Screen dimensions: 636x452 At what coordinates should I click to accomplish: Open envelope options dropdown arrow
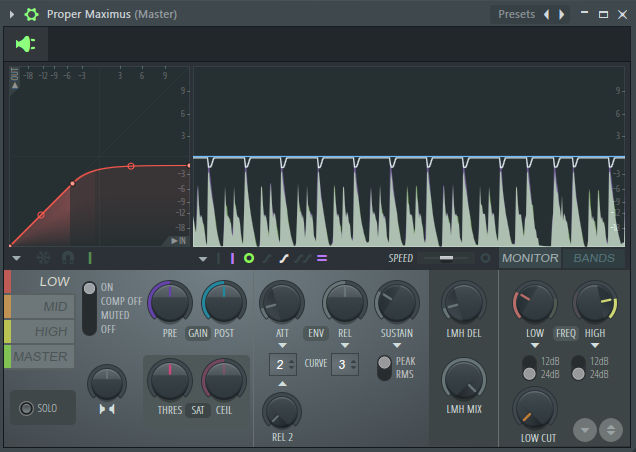(x=17, y=258)
